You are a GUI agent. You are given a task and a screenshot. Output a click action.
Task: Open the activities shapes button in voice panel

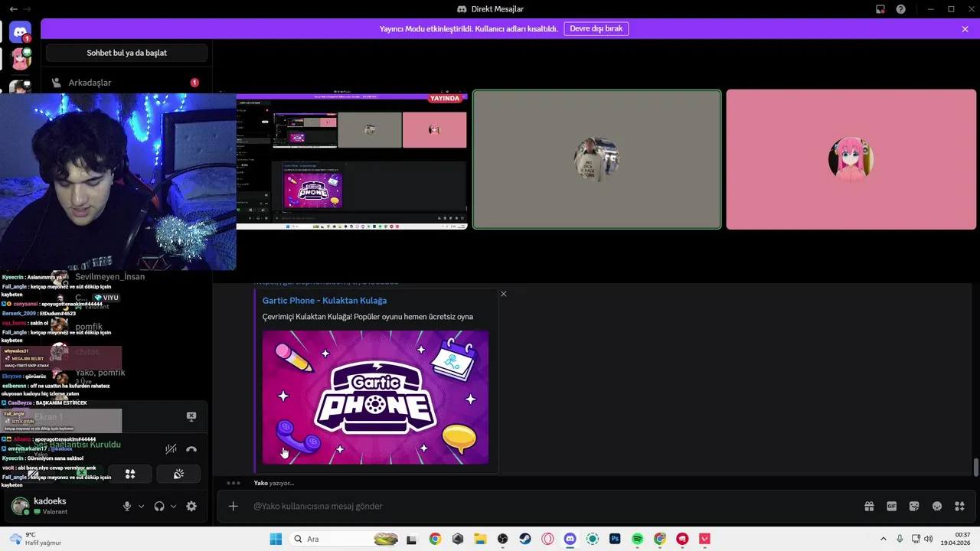pos(130,474)
